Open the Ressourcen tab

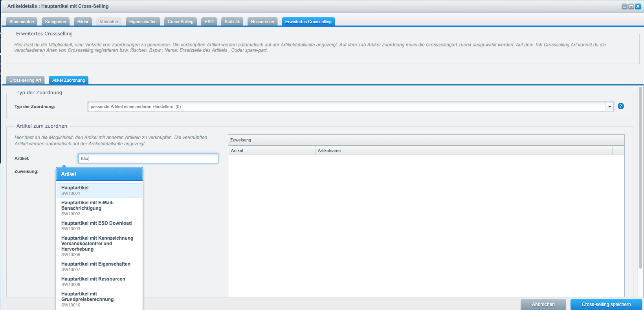coord(262,22)
